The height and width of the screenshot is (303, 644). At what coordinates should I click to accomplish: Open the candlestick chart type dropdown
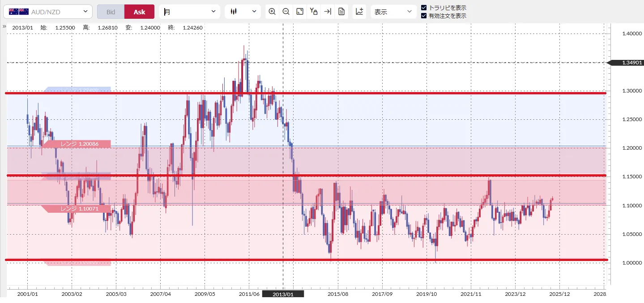(x=243, y=12)
